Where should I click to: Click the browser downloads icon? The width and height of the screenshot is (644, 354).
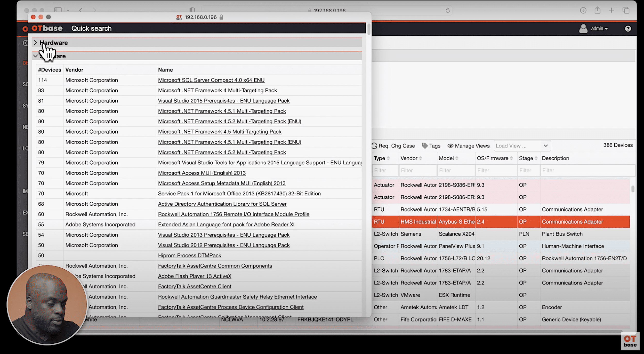(583, 10)
